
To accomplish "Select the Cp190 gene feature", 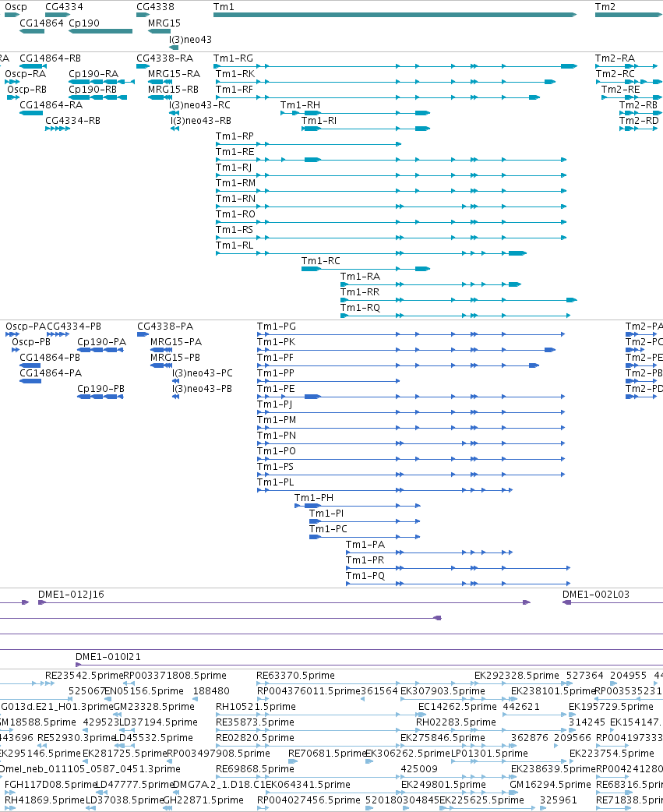I will (x=101, y=31).
